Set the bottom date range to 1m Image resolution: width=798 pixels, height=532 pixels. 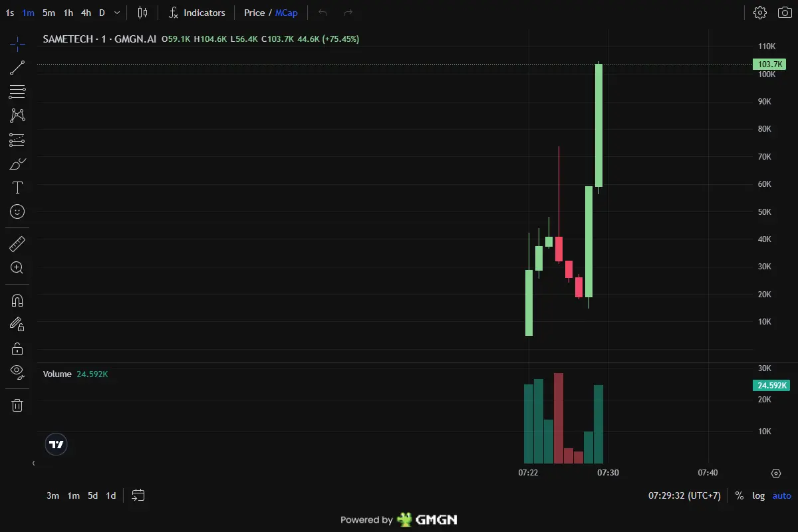(73, 495)
